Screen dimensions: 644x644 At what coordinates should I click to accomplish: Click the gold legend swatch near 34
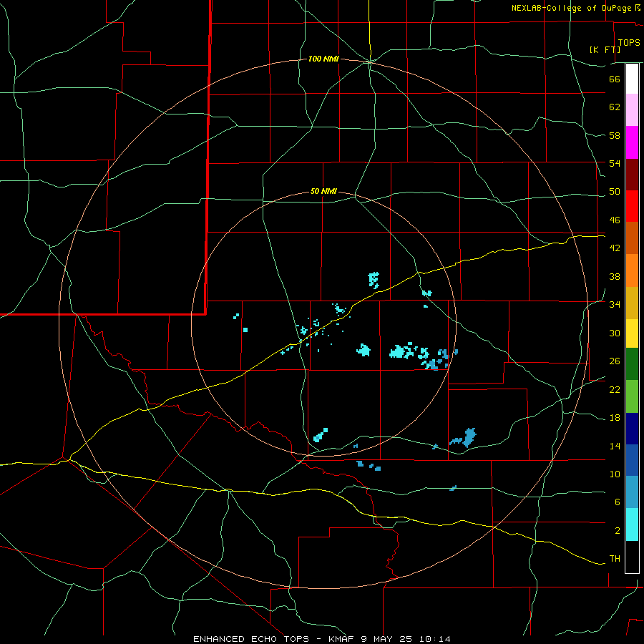point(632,303)
